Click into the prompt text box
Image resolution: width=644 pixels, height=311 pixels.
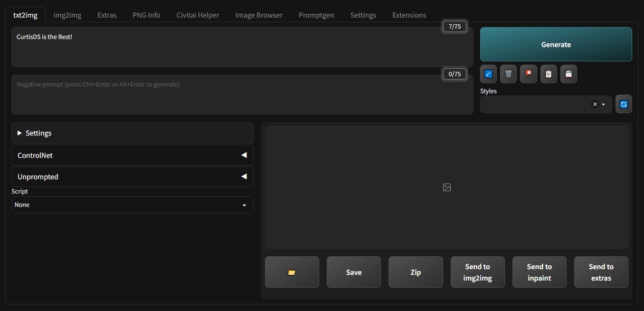click(x=242, y=47)
